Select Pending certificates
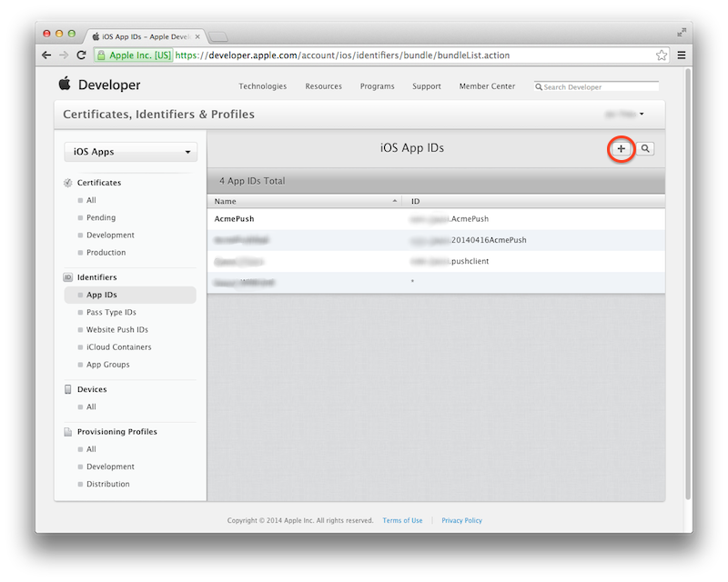728x582 pixels. [101, 217]
